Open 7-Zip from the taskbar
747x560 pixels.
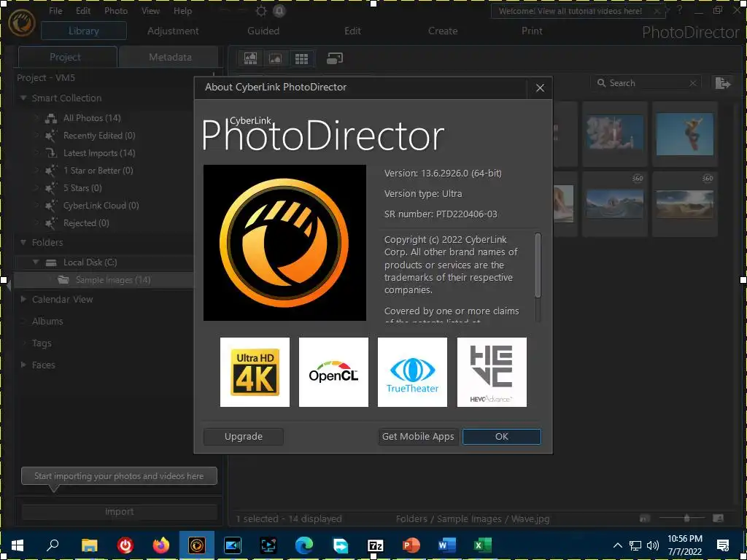[376, 545]
